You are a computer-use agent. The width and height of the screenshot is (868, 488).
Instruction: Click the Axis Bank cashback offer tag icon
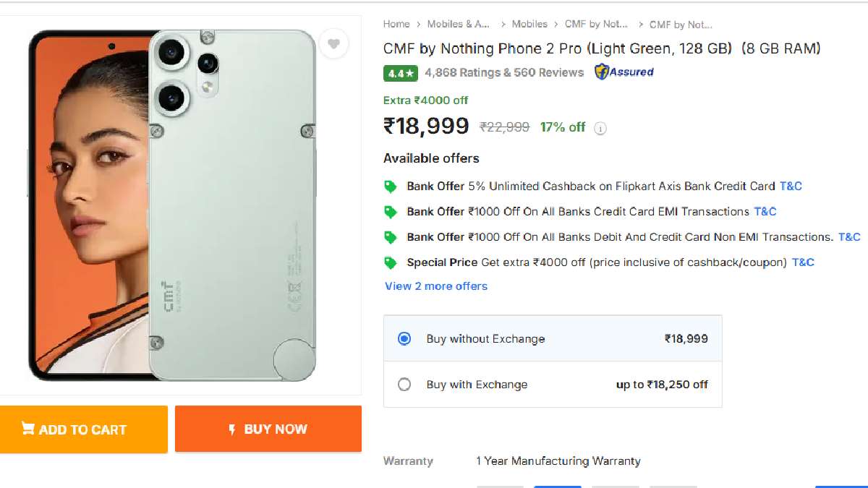pyautogui.click(x=391, y=187)
